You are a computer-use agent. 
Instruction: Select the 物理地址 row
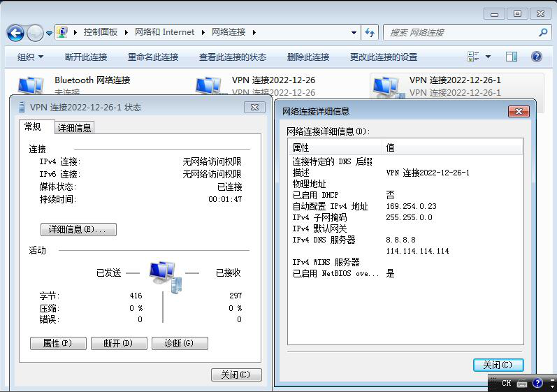click(x=405, y=184)
